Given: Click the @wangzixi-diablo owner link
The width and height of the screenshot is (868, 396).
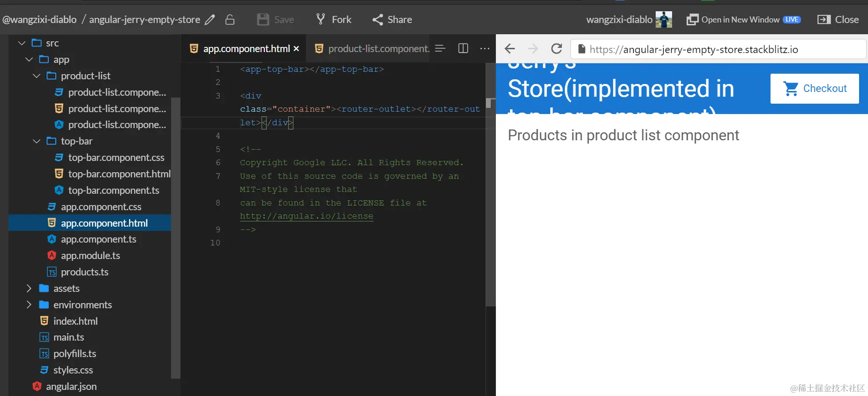Looking at the screenshot, I should [39, 20].
